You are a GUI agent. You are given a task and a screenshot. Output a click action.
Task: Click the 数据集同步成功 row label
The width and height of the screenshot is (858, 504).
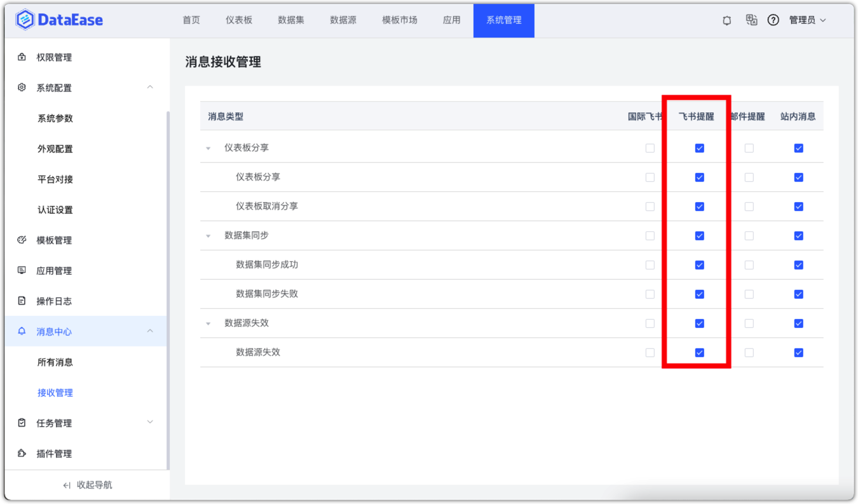pyautogui.click(x=267, y=264)
